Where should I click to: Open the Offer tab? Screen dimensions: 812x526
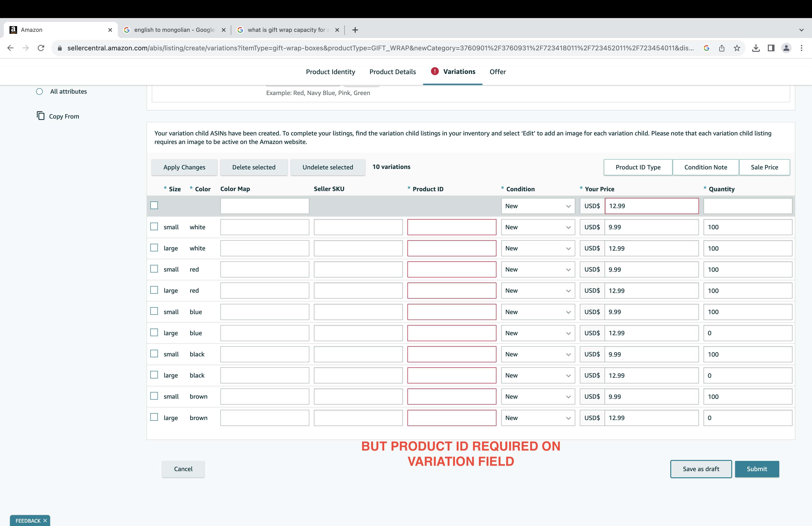tap(497, 72)
